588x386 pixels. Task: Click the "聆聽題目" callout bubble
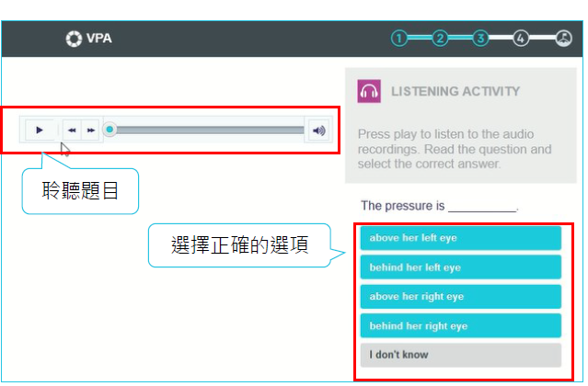click(x=80, y=191)
